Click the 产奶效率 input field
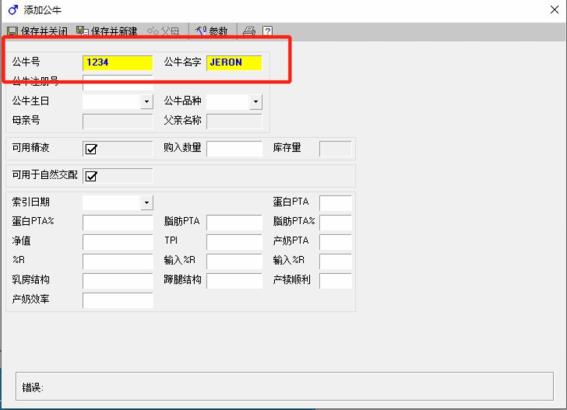The height and width of the screenshot is (410, 567). [118, 300]
